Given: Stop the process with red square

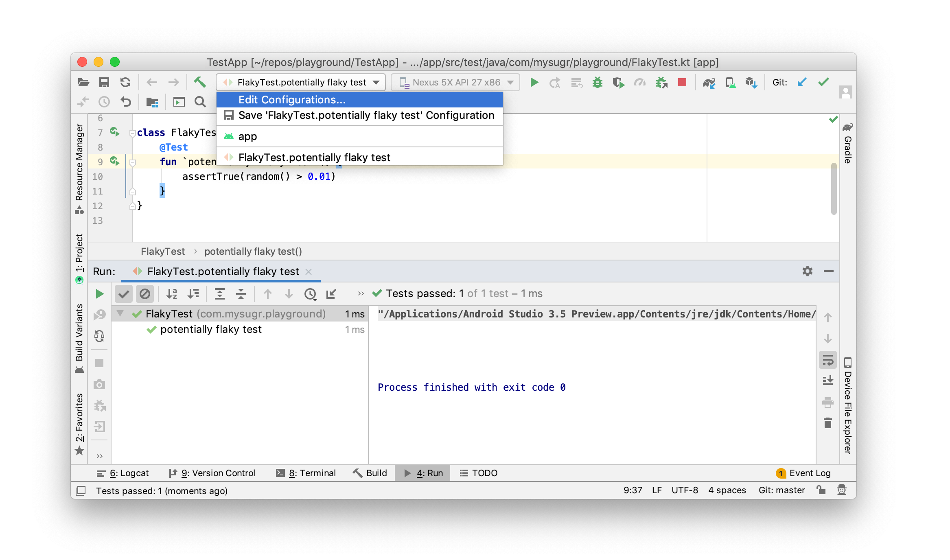Looking at the screenshot, I should pyautogui.click(x=682, y=82).
